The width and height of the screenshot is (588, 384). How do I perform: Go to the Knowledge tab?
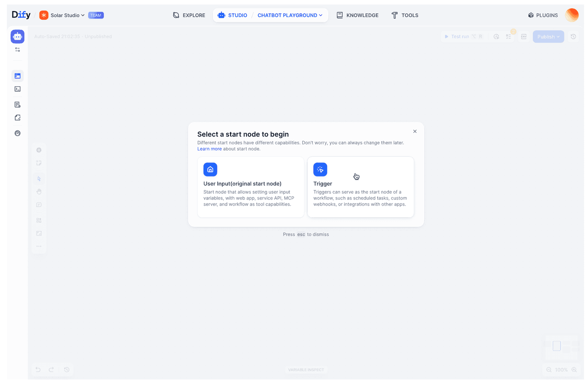(357, 15)
